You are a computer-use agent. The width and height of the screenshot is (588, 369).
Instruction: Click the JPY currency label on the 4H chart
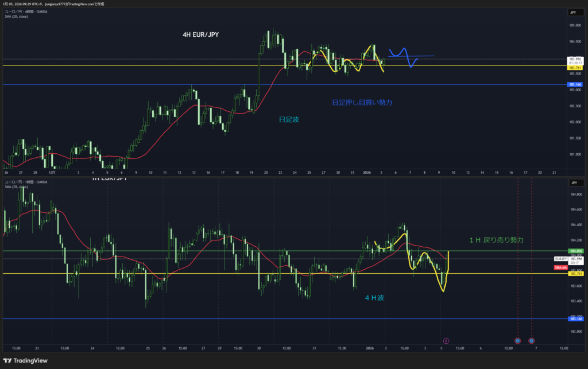(573, 12)
